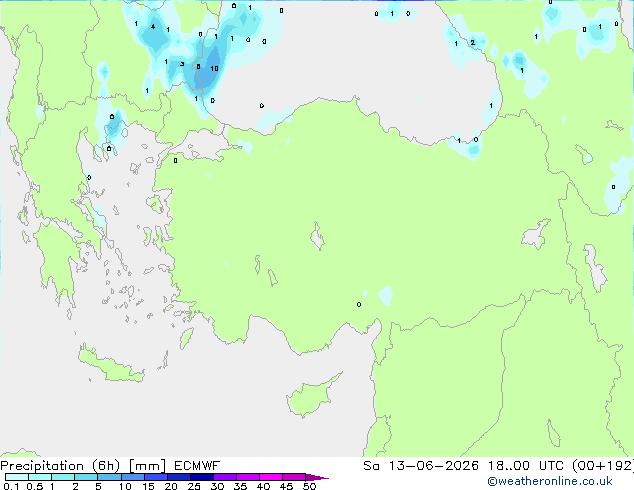Click the '[mm]' unit label
Viewport: 634px width, 490px height.
[x=147, y=466]
